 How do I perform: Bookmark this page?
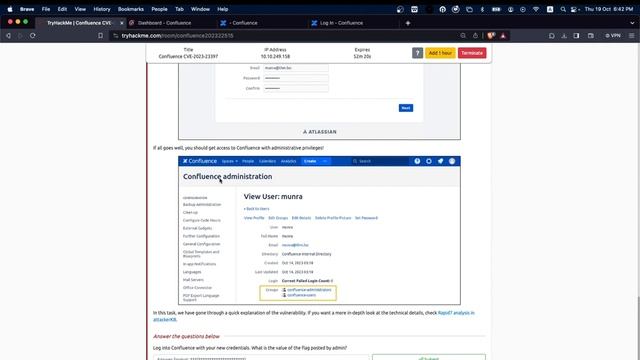tap(100, 36)
